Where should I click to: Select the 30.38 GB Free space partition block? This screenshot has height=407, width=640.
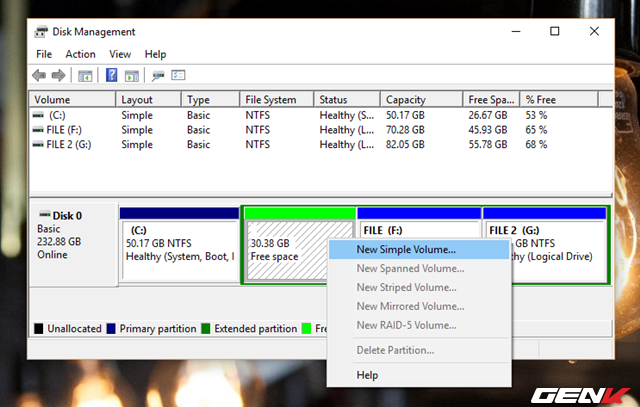(285, 250)
